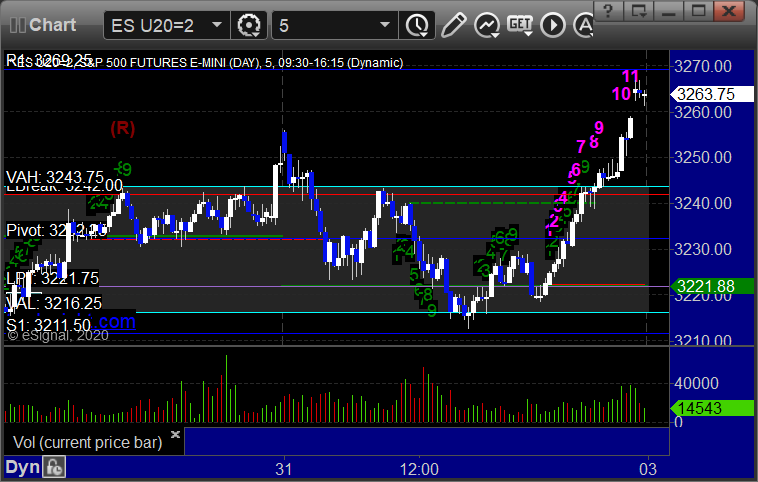Screen dimensions: 758x482
Task: Click the blue .com link
Action: 117,322
